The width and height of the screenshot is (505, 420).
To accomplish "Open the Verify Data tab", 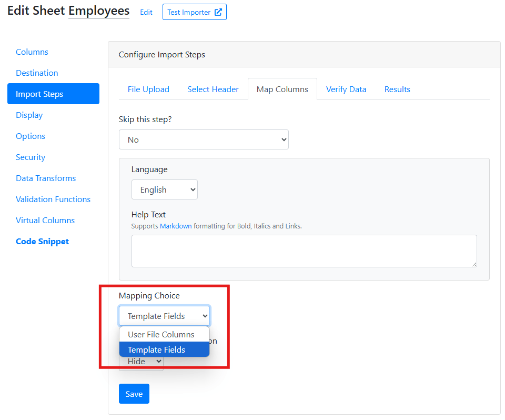I will click(346, 89).
